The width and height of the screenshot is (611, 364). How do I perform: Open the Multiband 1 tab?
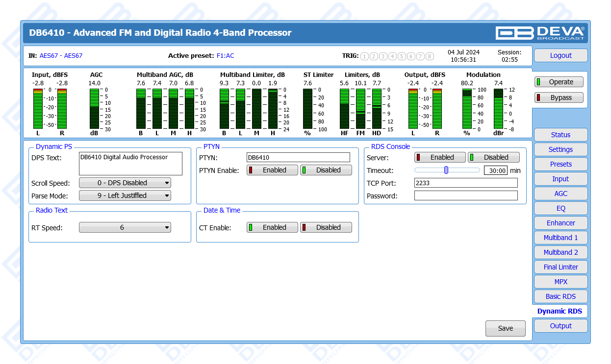[x=560, y=238]
